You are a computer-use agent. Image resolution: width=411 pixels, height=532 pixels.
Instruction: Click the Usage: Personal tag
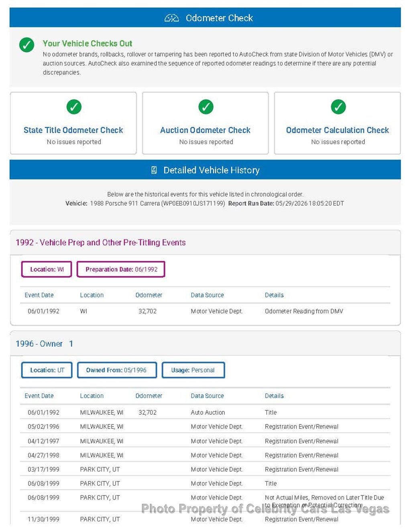coord(193,370)
